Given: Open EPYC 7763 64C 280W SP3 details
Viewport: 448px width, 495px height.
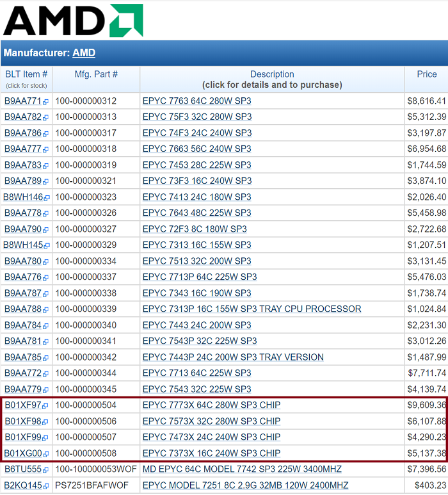Looking at the screenshot, I should point(197,101).
